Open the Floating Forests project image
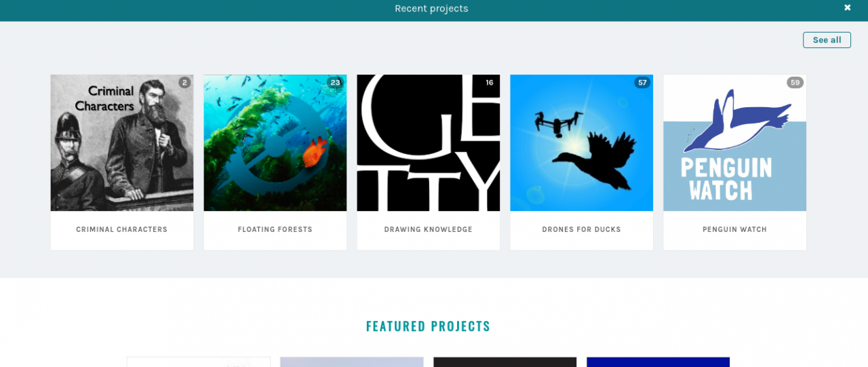868x367 pixels. pyautogui.click(x=275, y=142)
